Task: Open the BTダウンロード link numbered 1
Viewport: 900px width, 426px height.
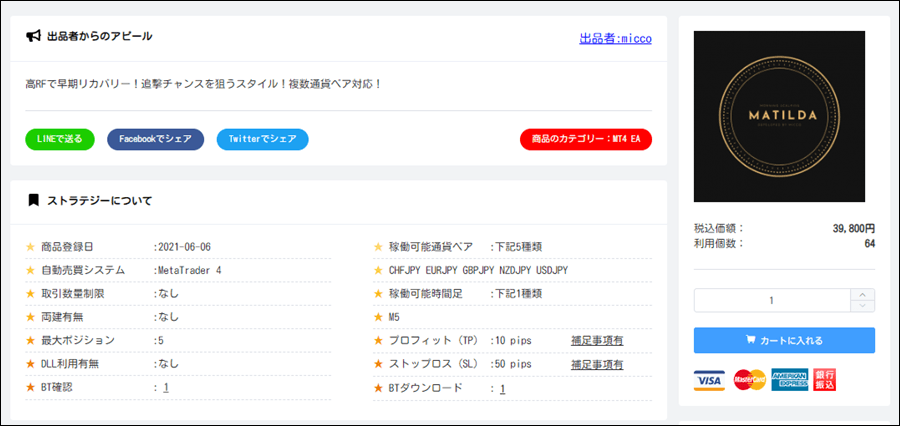Action: 502,389
